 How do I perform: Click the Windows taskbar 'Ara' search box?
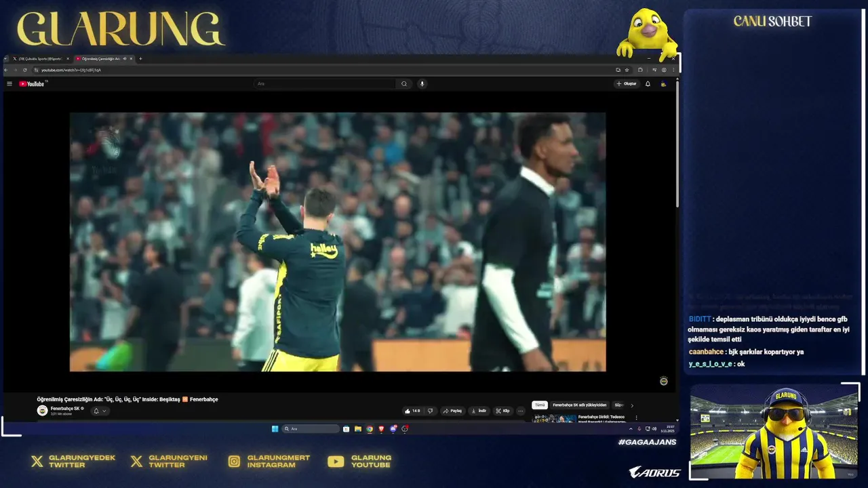click(311, 429)
